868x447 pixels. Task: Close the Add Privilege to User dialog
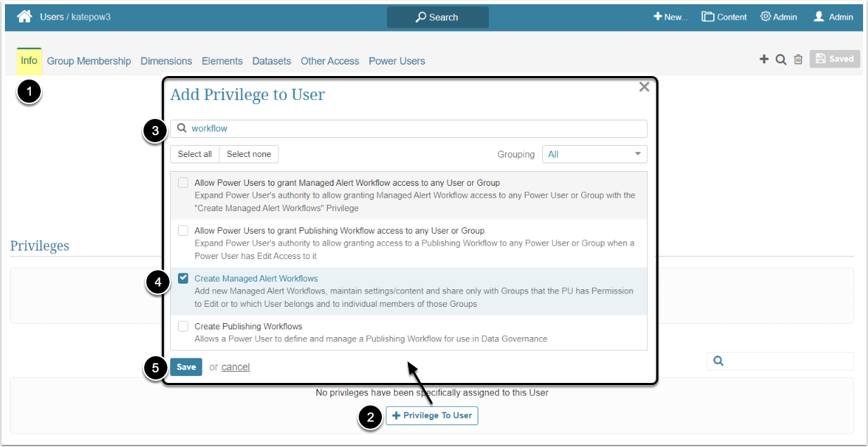tap(644, 87)
